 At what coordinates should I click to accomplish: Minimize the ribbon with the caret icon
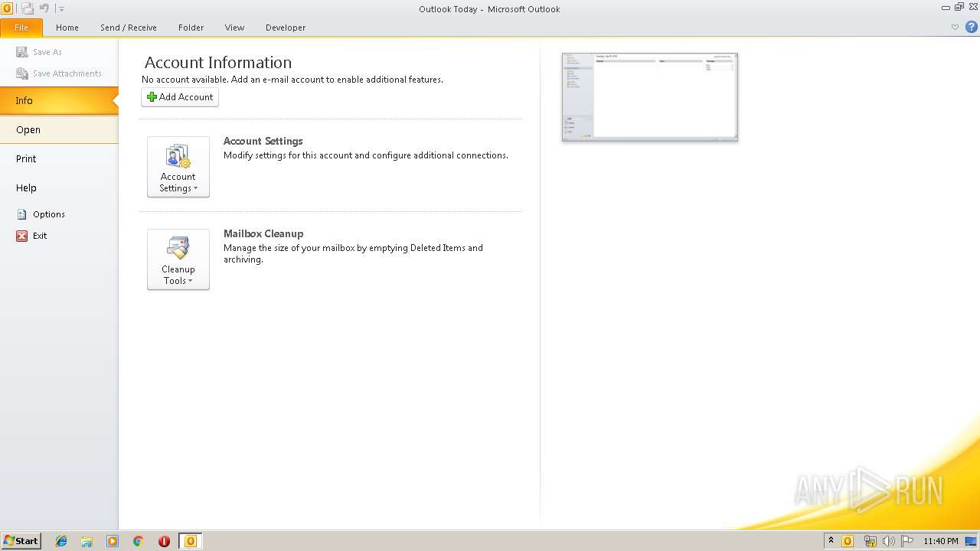[x=955, y=27]
